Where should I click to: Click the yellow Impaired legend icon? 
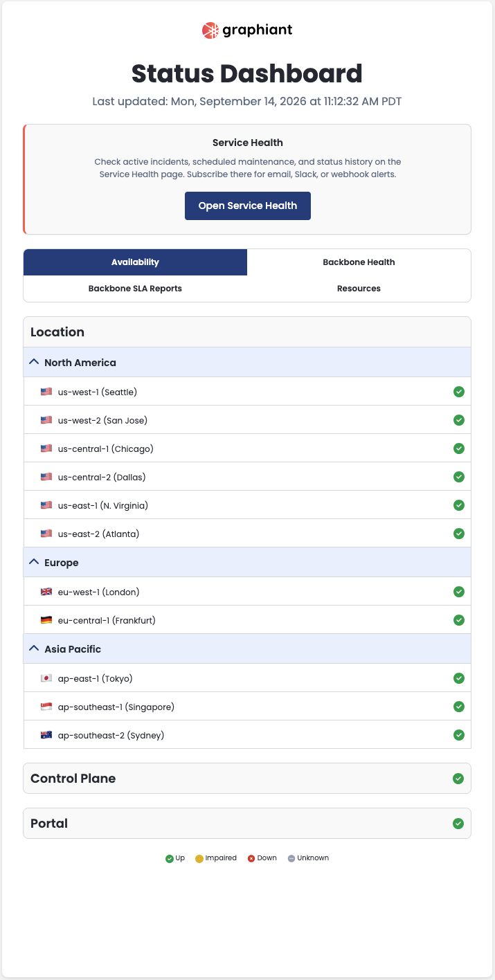[x=199, y=859]
